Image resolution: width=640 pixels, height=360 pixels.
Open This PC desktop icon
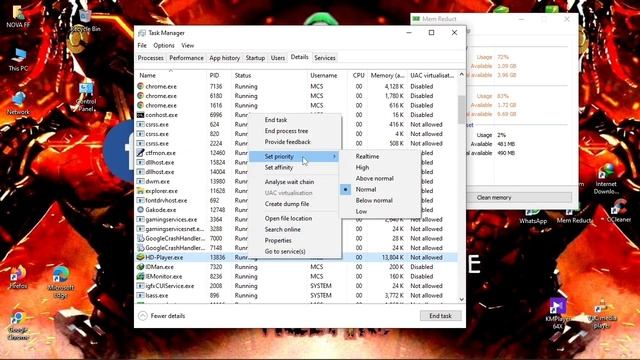click(x=18, y=59)
